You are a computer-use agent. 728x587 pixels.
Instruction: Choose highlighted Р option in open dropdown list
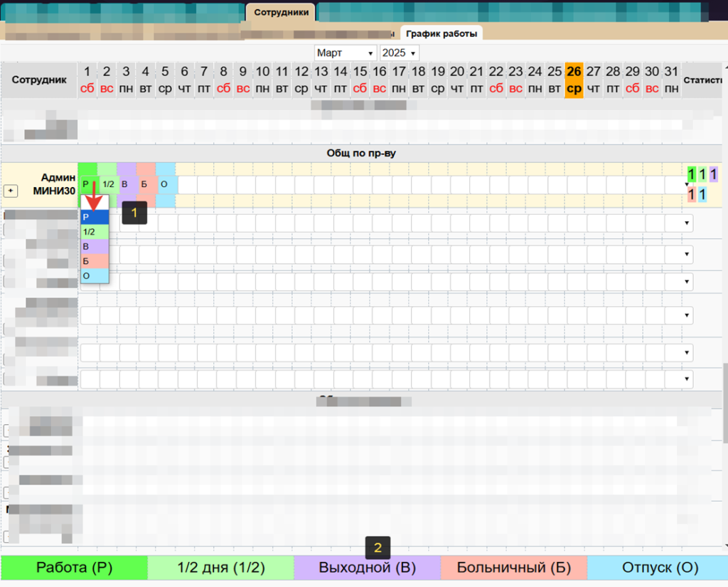pyautogui.click(x=95, y=218)
